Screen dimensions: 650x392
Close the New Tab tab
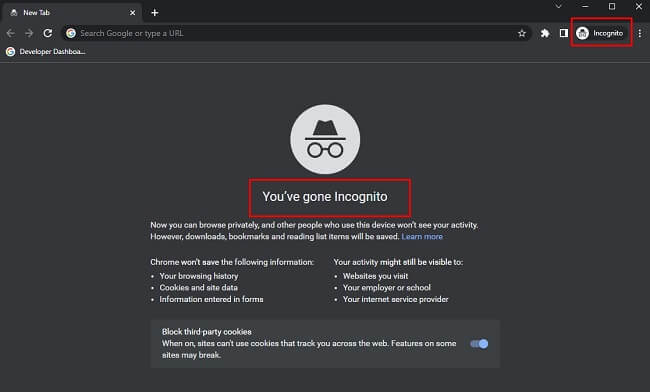(132, 13)
